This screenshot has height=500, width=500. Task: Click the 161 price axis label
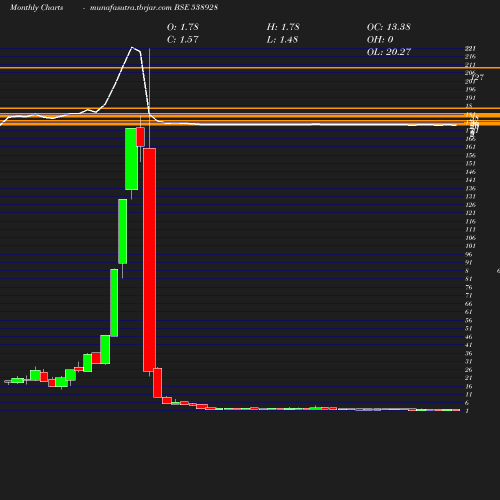(x=470, y=147)
